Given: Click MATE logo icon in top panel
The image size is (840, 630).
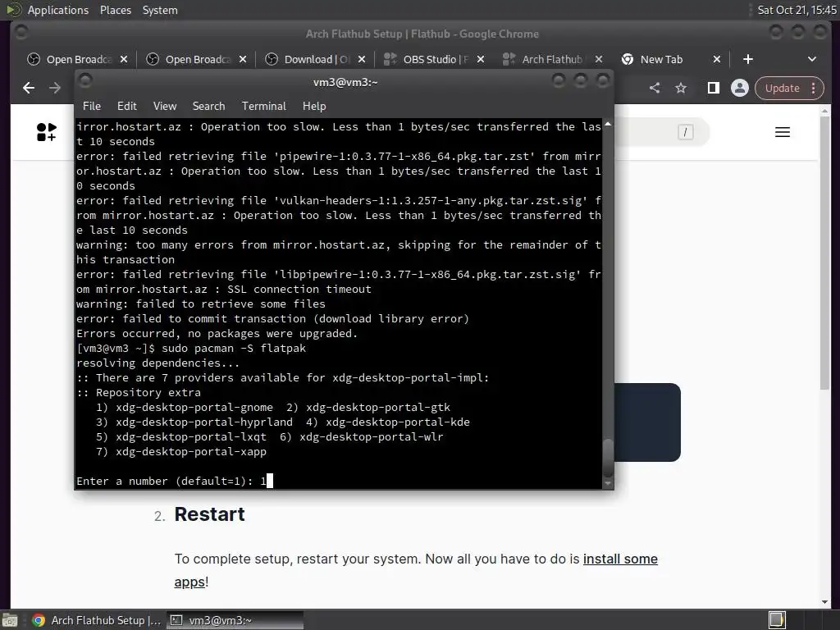Looking at the screenshot, I should 13,10.
